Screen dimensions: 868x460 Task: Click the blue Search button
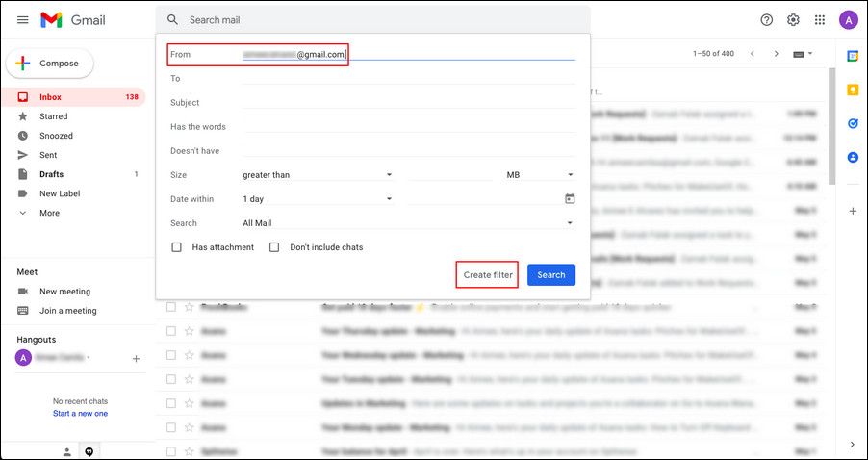551,275
